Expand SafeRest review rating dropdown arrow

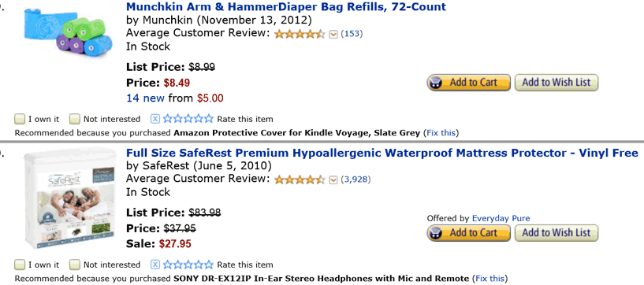point(333,180)
